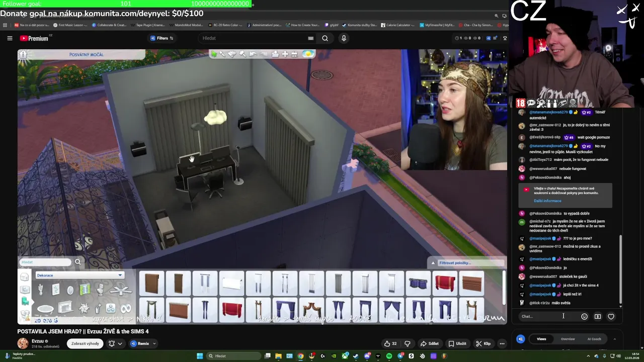Click the YouTube search magnifier button
This screenshot has width=644, height=362.
coord(325,38)
